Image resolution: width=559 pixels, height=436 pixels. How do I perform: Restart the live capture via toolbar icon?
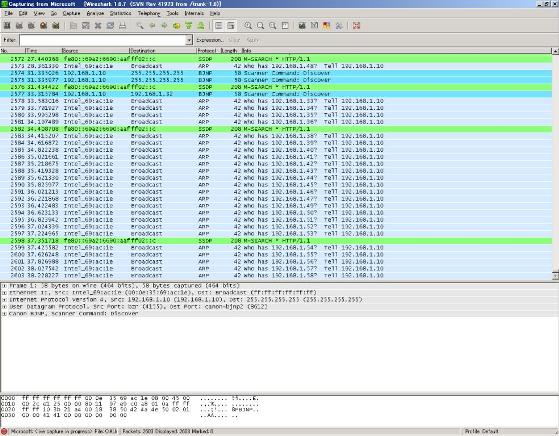pos(56,26)
